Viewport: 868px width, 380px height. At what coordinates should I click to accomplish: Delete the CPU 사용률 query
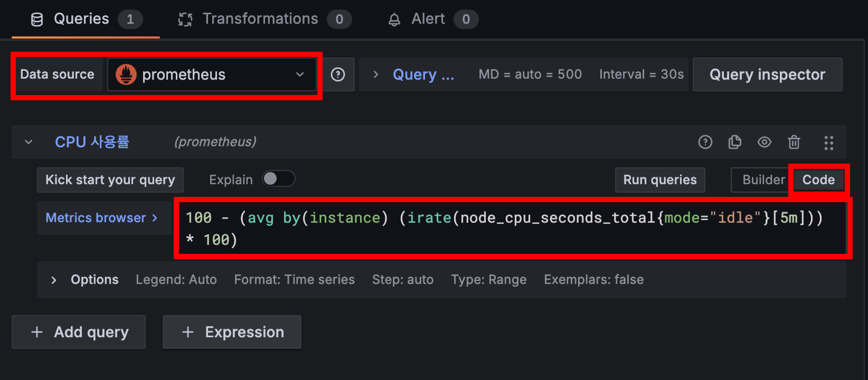794,142
